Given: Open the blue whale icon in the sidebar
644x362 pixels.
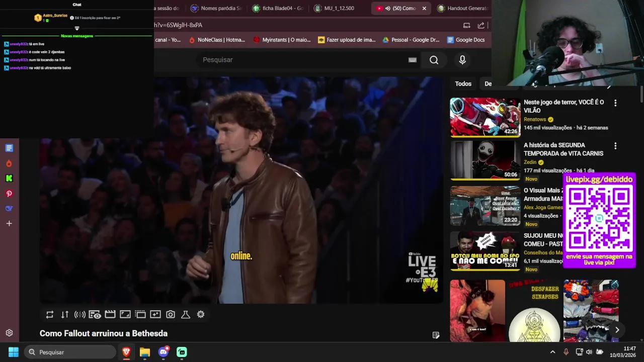Looking at the screenshot, I should (x=9, y=208).
